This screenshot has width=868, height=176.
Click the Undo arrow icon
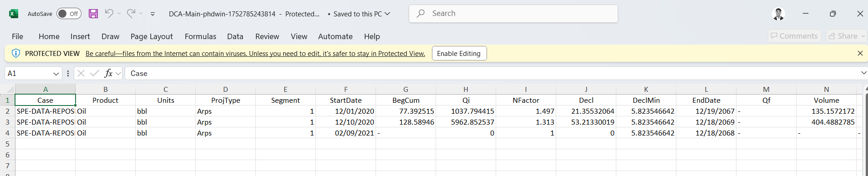click(x=109, y=13)
